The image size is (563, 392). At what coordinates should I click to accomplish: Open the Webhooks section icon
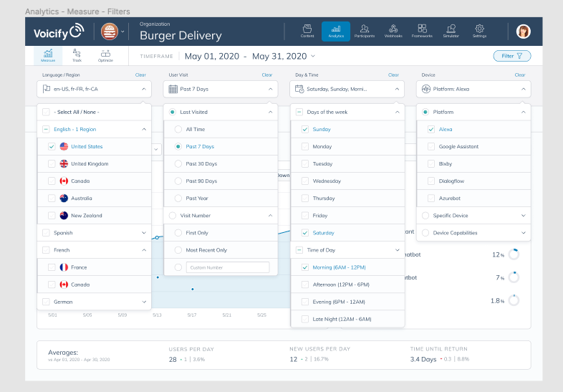[x=393, y=31]
